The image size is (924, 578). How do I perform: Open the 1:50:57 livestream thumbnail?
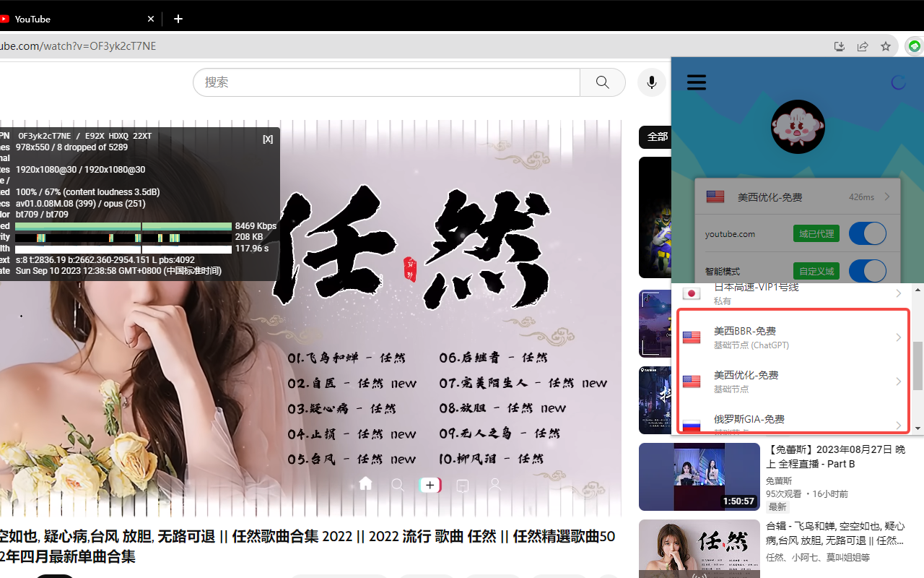(x=698, y=476)
